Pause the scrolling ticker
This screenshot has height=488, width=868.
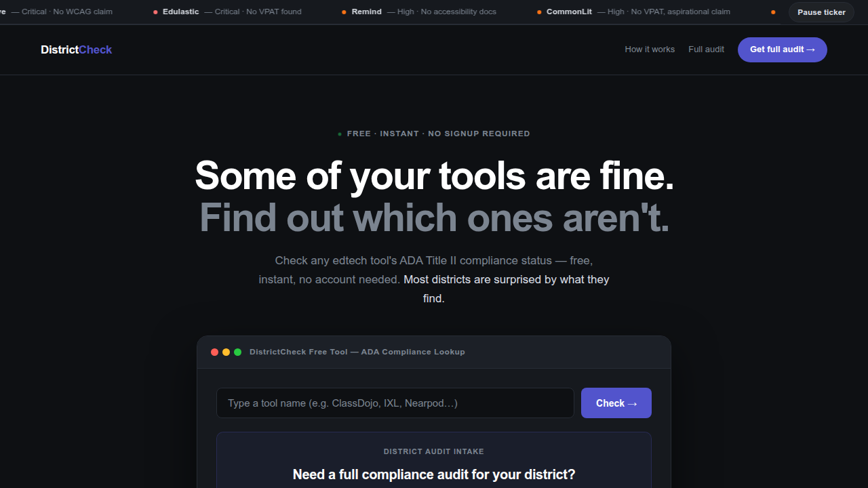point(821,12)
